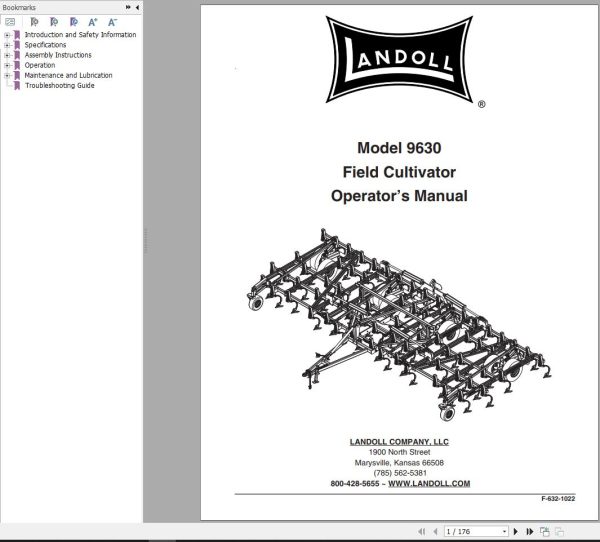Screen dimensions: 600x542
Task: Click the field cultivator illustration
Action: (x=399, y=325)
